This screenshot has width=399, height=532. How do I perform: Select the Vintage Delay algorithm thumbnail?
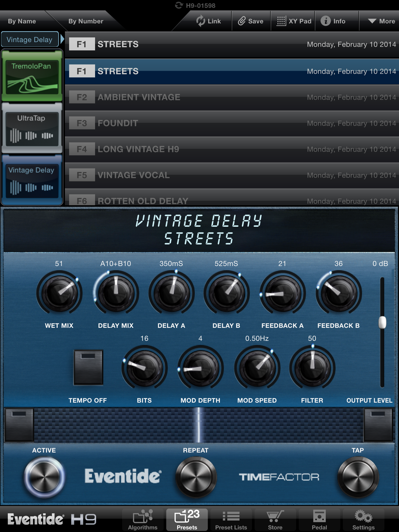[32, 180]
